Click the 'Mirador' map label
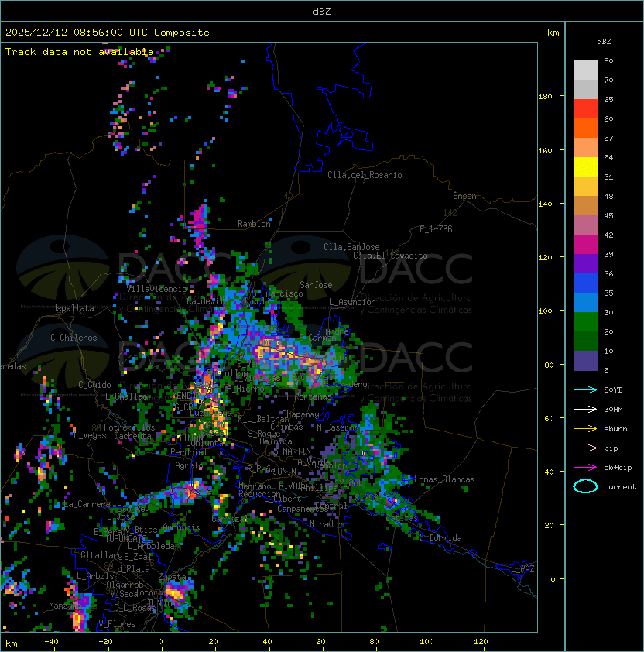 [x=326, y=524]
